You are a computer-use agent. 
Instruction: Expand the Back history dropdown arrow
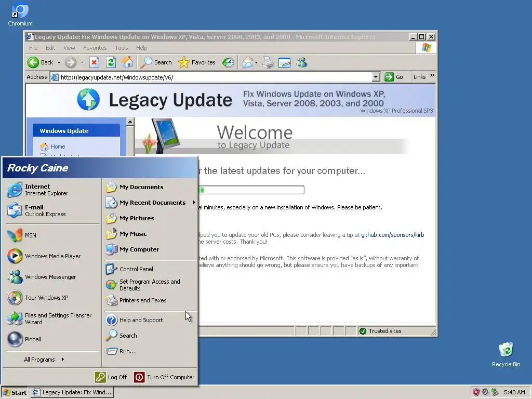[59, 62]
